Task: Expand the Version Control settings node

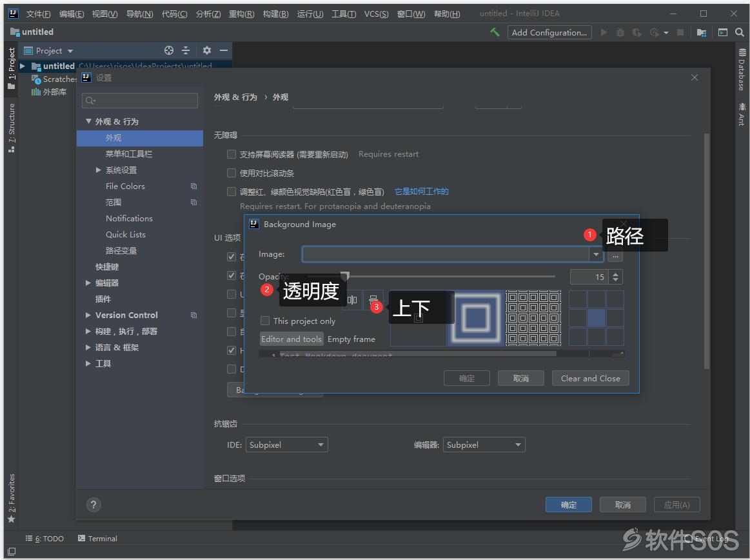Action: [x=88, y=315]
